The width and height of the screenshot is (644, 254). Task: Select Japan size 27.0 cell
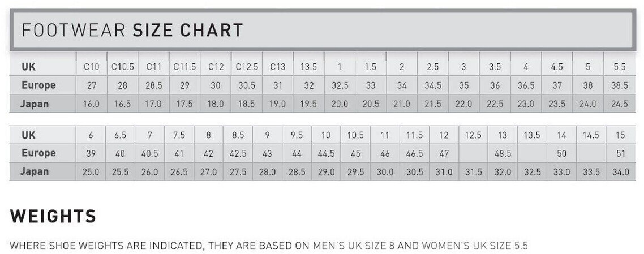pos(208,172)
